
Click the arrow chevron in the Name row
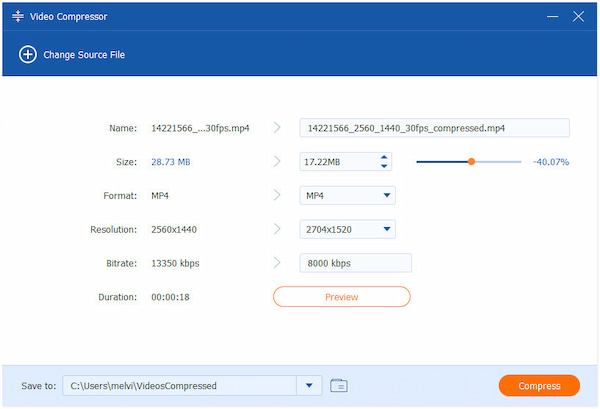pos(277,127)
